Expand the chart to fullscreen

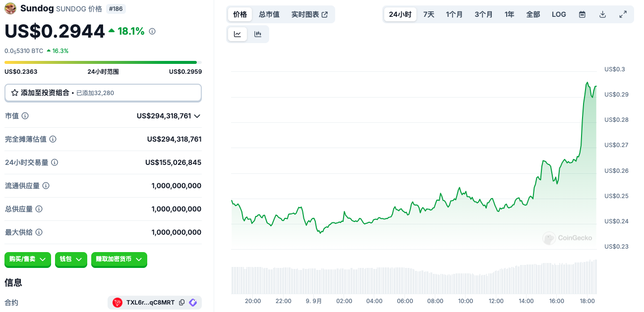pyautogui.click(x=623, y=14)
